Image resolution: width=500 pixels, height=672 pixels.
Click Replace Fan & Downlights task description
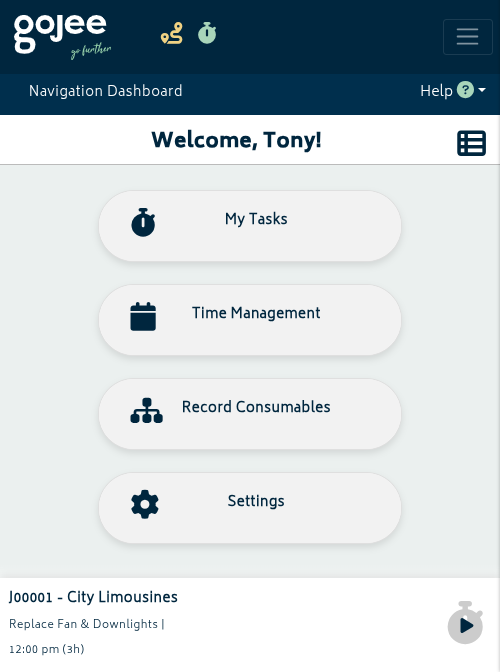pos(84,624)
